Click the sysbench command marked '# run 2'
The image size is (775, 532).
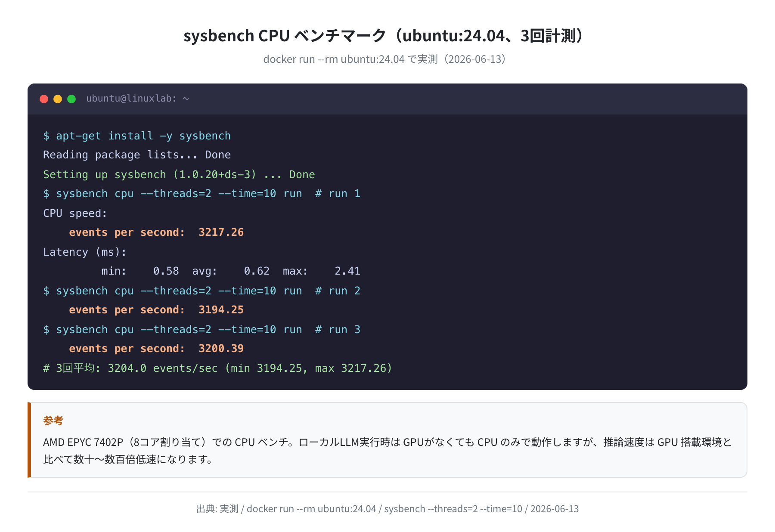[x=201, y=291]
